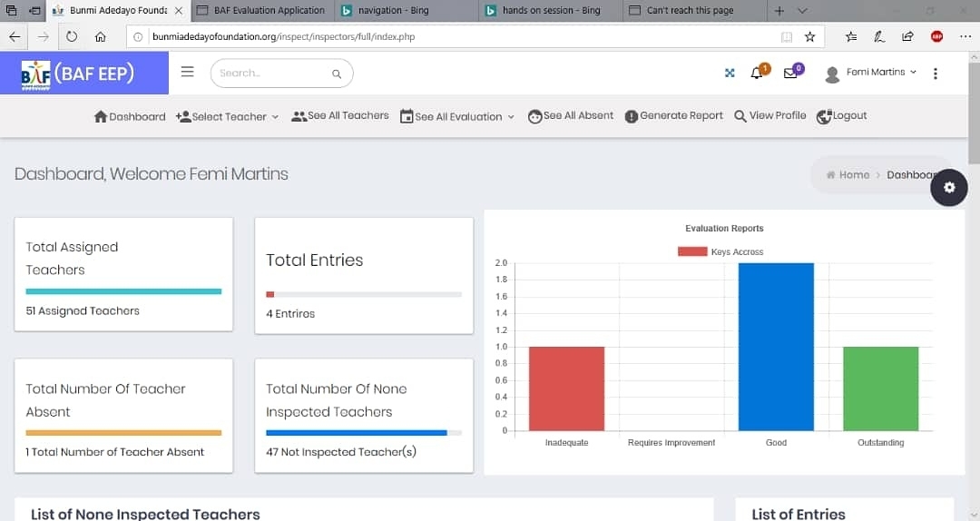The image size is (980, 521).
Task: Open the Femi Martins user dropdown
Action: click(871, 73)
